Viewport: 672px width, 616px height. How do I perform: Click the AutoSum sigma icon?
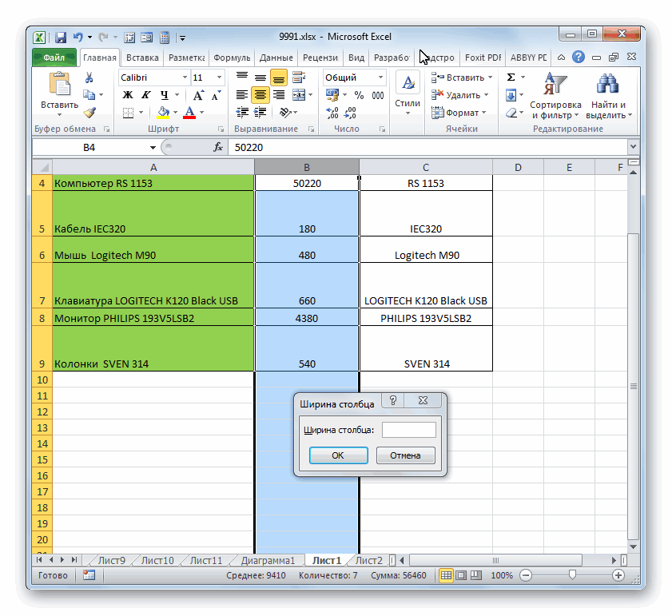[x=511, y=77]
